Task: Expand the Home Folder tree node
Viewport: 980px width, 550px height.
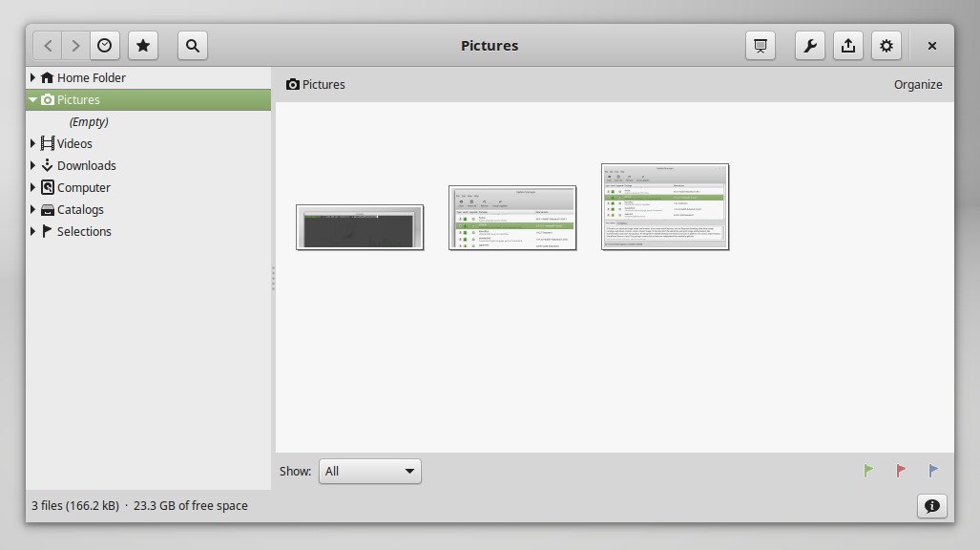Action: [x=33, y=77]
